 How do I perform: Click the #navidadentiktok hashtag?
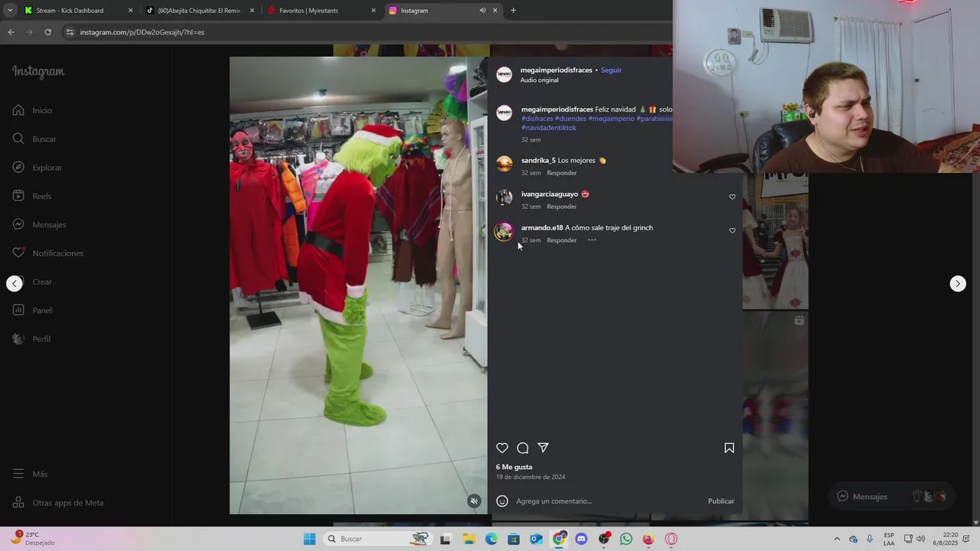click(x=549, y=128)
